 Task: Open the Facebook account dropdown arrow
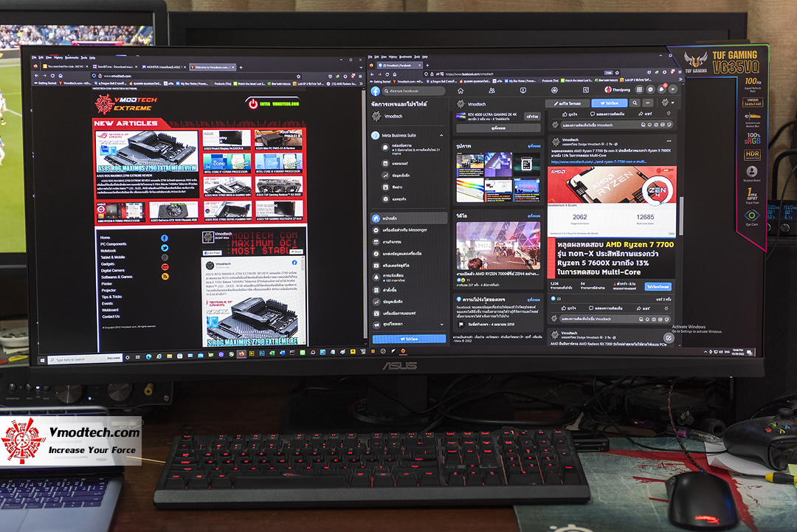[x=673, y=89]
